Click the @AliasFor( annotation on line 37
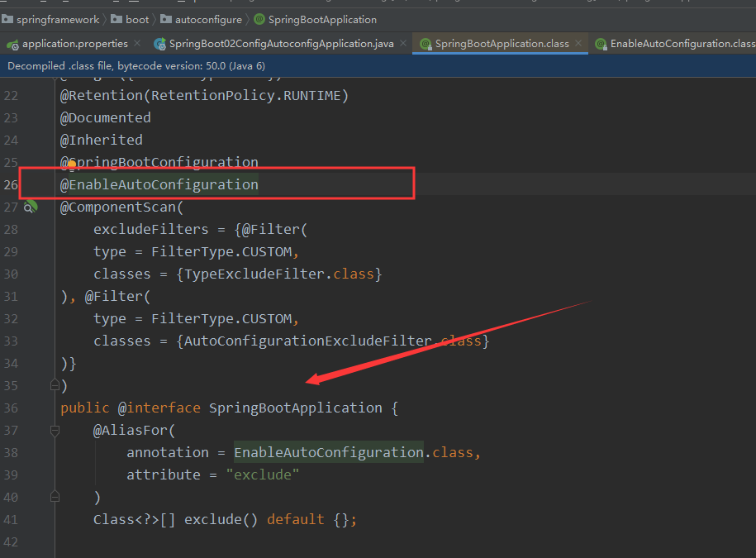Image resolution: width=756 pixels, height=558 pixels. coord(134,430)
